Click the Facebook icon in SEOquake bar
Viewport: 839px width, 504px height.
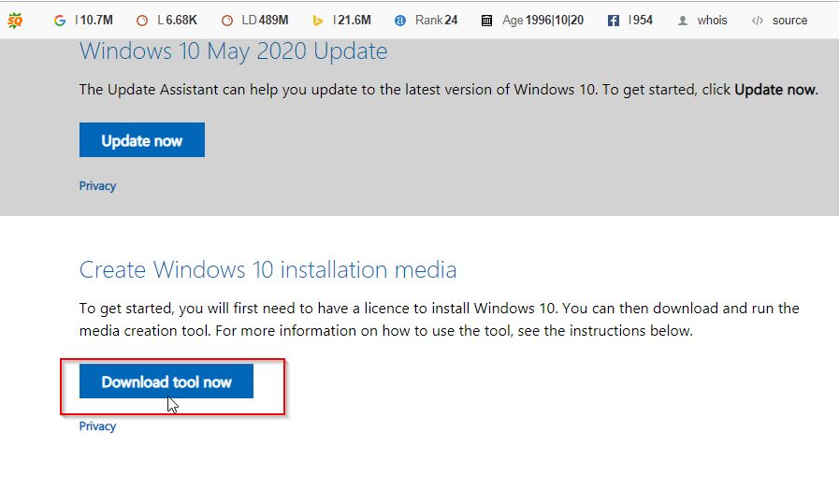tap(614, 21)
